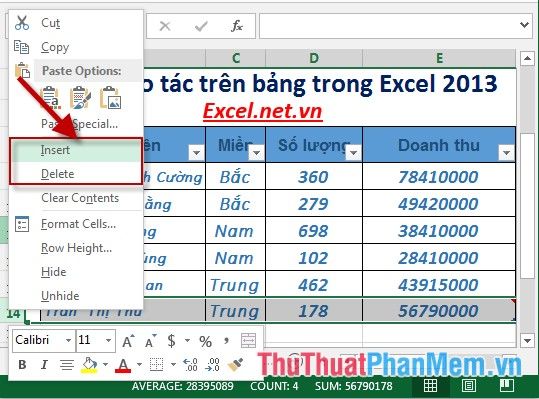Open the borders dropdown arrow
539x399 pixels.
click(x=173, y=364)
